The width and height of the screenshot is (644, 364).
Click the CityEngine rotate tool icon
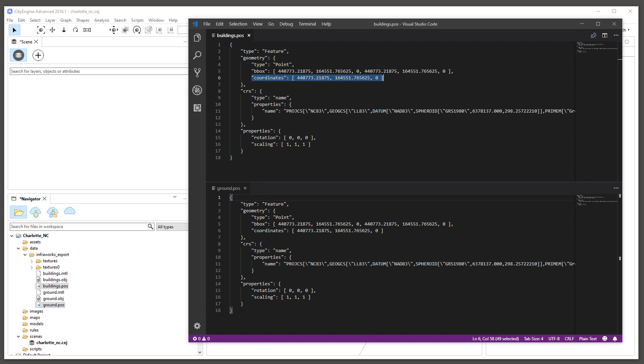pyautogui.click(x=75, y=30)
